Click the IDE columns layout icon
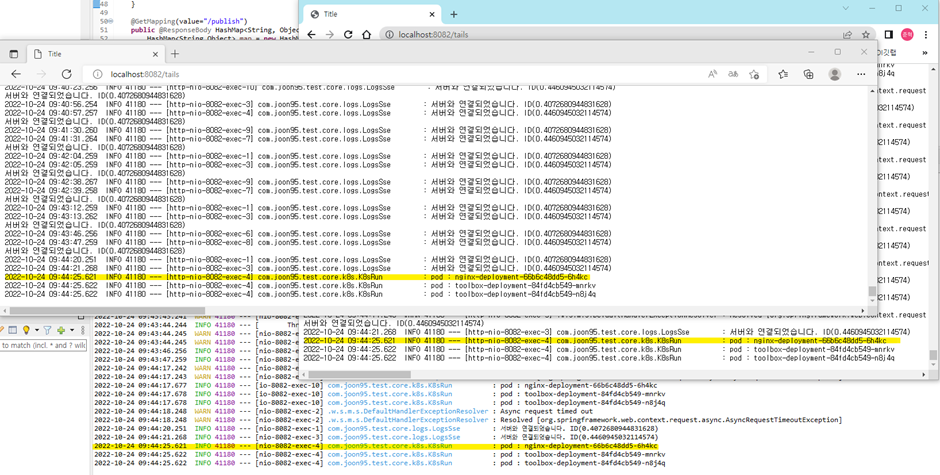Image resolution: width=940 pixels, height=475 pixels. [12, 330]
